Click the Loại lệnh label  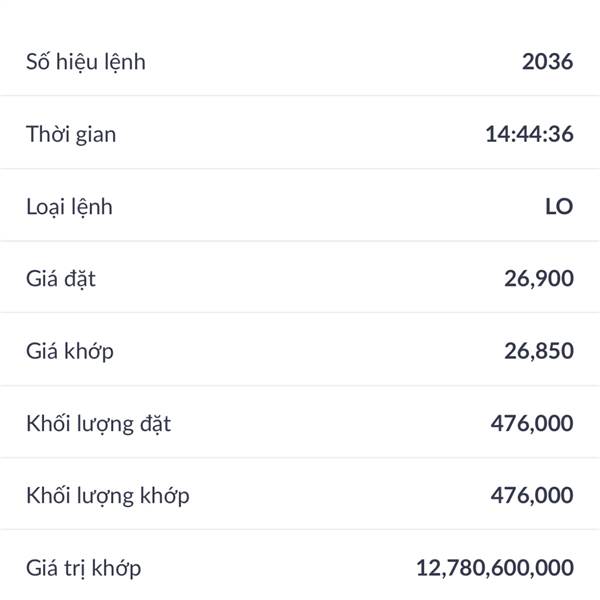point(69,207)
